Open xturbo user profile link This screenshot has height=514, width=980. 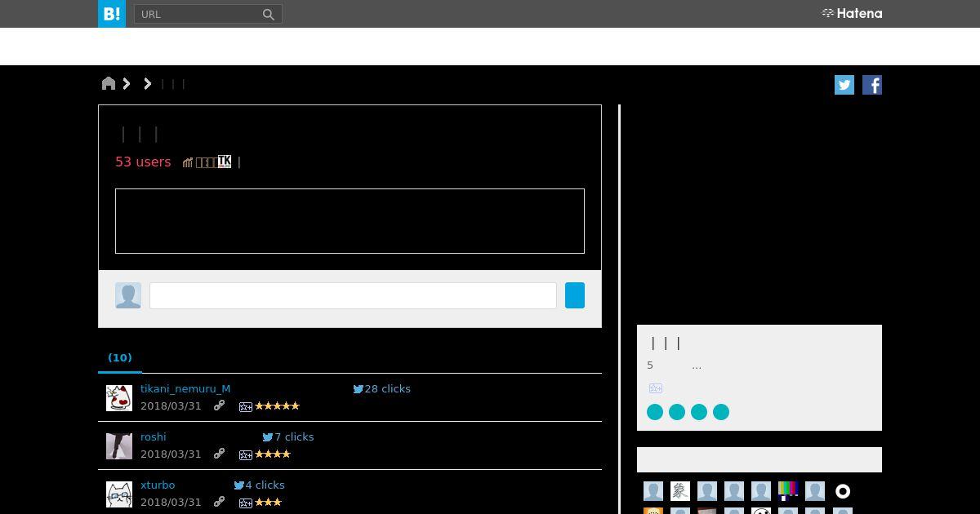pyautogui.click(x=158, y=485)
